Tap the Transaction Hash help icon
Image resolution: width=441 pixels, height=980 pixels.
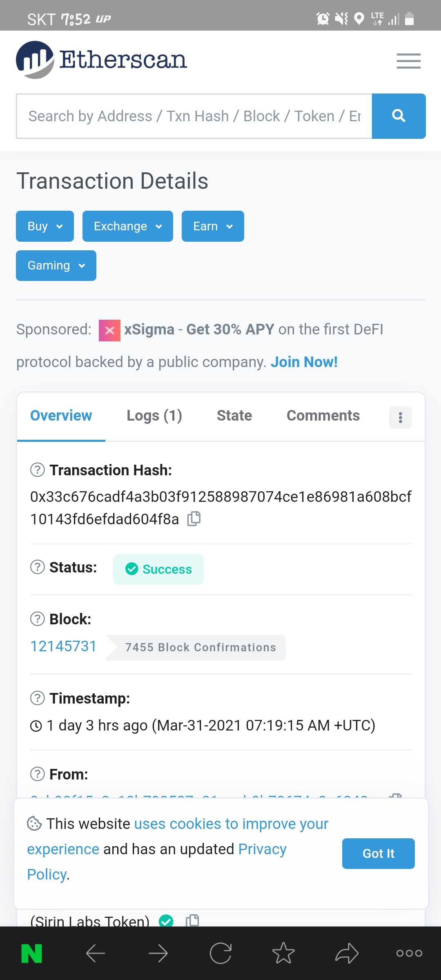tap(38, 470)
